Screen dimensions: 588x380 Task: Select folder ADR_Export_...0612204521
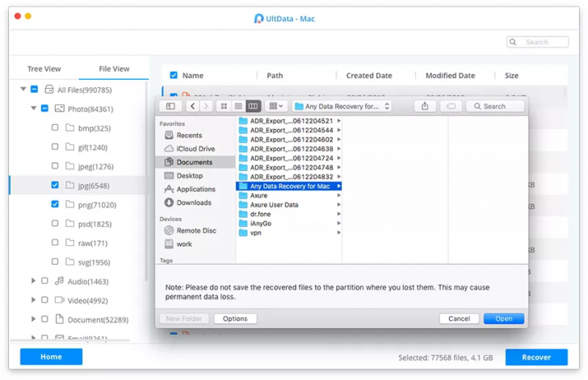point(289,121)
